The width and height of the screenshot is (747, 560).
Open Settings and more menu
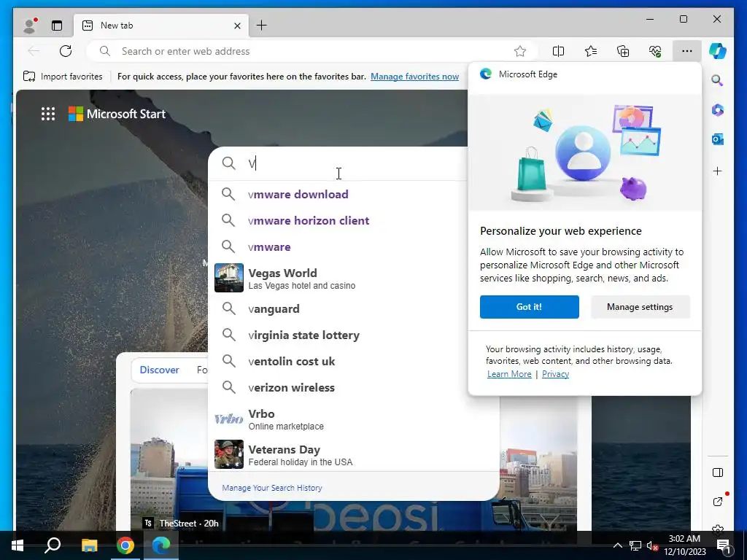[686, 51]
